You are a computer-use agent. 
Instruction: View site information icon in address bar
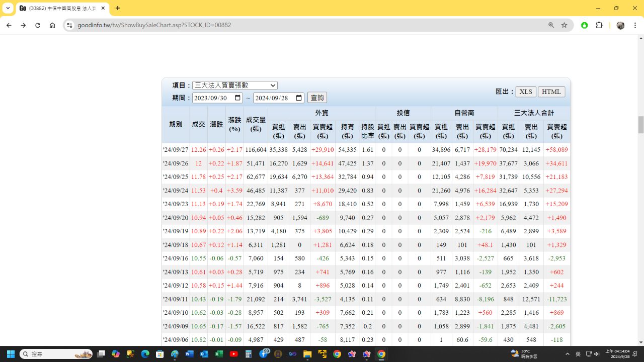pyautogui.click(x=69, y=25)
